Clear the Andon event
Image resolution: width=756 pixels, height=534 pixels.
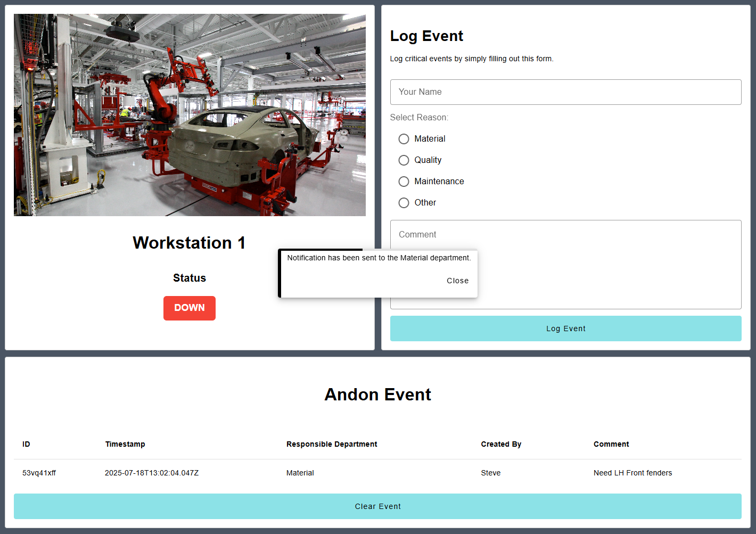coord(377,506)
